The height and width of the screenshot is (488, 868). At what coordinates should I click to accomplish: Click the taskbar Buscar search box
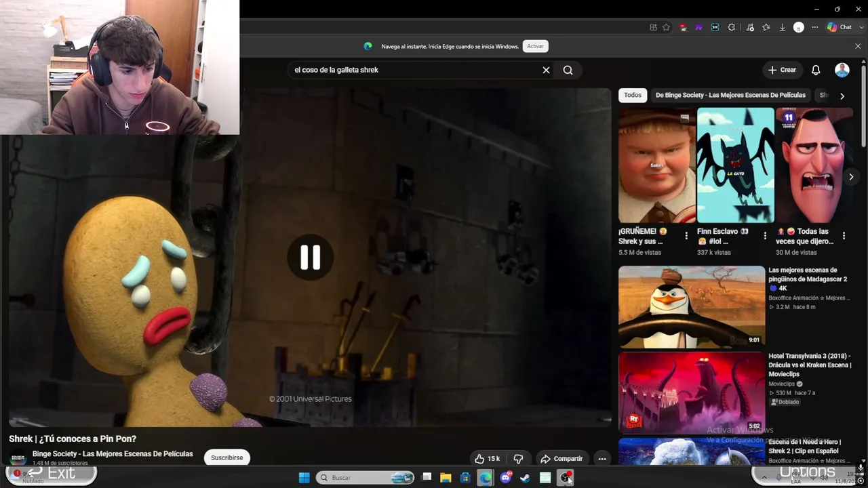click(x=365, y=478)
